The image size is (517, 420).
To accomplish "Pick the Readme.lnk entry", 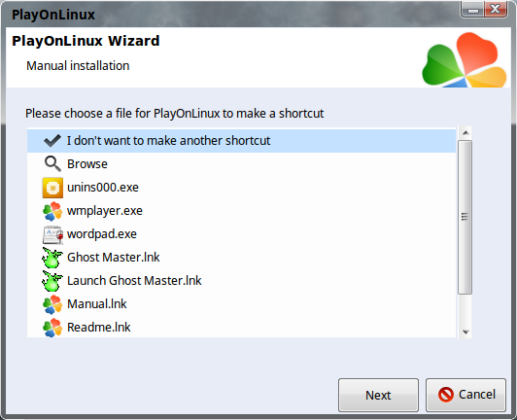I will [241, 328].
